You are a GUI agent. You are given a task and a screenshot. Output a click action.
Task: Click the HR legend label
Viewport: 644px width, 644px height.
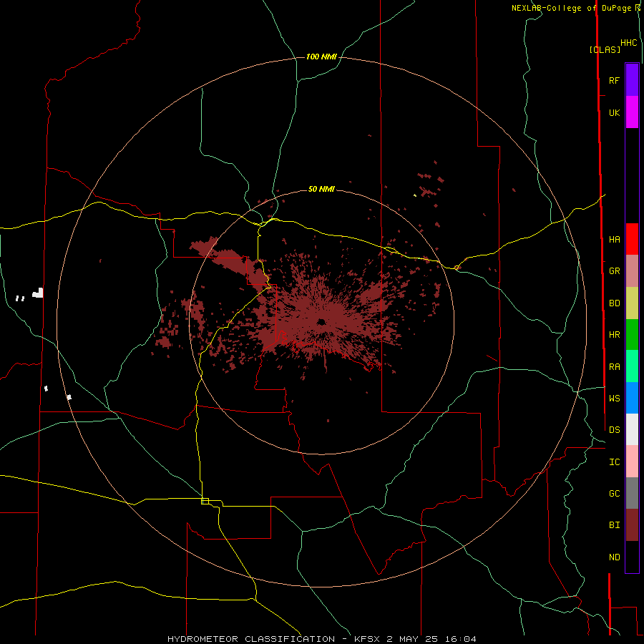coord(614,335)
